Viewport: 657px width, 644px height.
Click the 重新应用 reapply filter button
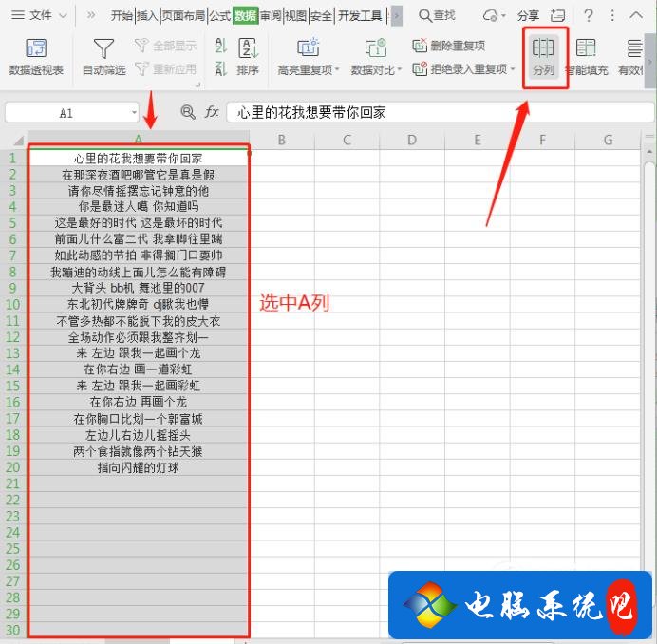point(165,68)
